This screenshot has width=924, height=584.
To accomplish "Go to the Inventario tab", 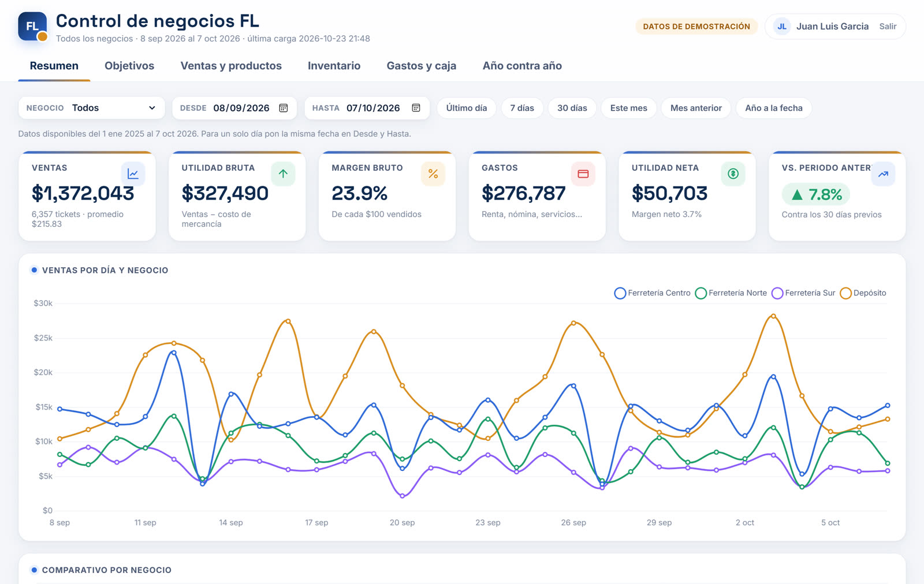I will point(334,66).
